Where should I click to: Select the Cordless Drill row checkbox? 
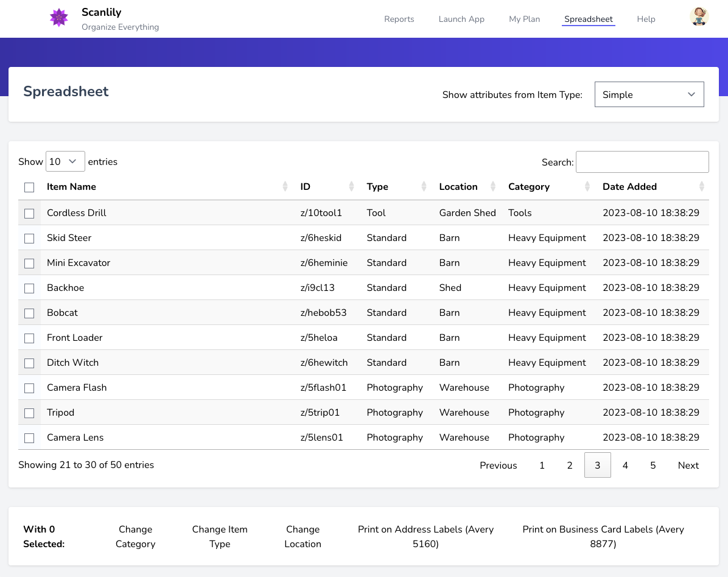click(29, 214)
